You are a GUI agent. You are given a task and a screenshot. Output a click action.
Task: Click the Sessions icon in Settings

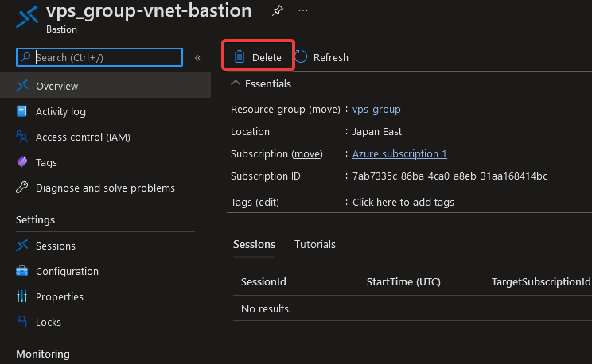tap(22, 246)
